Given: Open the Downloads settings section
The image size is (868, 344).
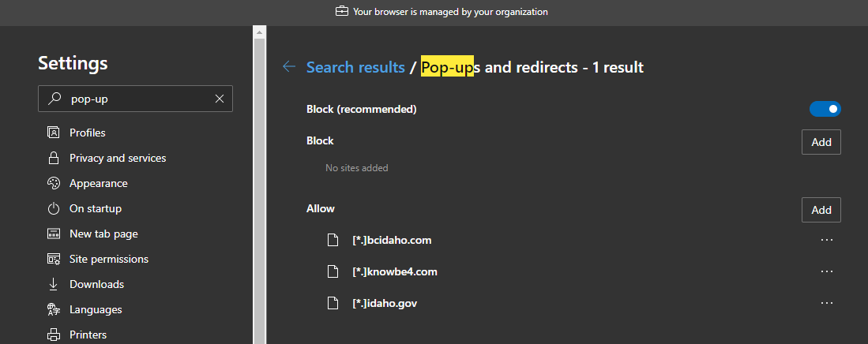Looking at the screenshot, I should point(96,284).
